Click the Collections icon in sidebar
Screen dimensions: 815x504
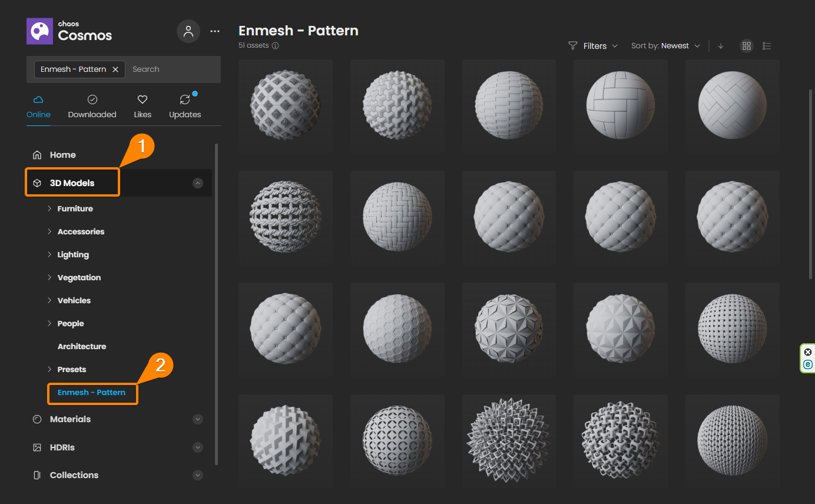[x=37, y=475]
